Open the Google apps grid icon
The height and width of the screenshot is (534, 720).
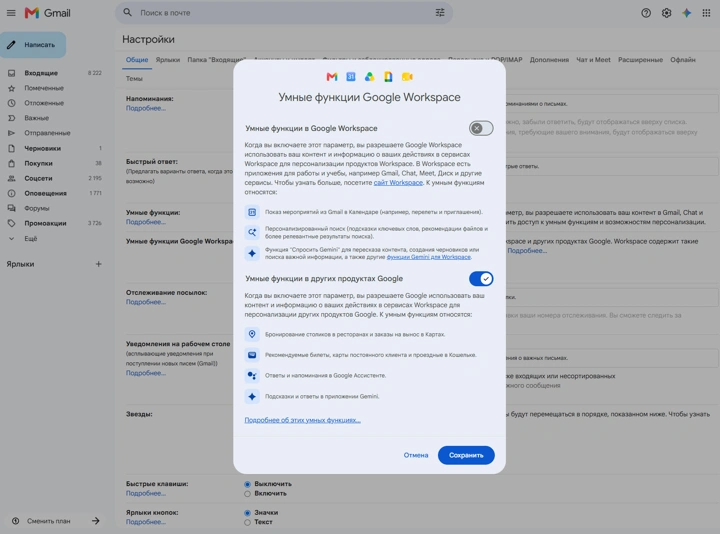tap(706, 13)
